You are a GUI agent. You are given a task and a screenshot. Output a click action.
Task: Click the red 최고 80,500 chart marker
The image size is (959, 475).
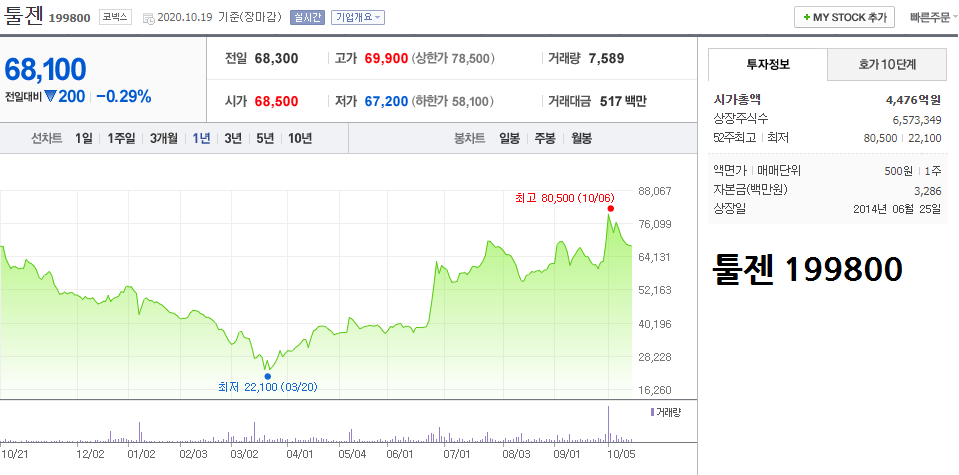coord(610,208)
